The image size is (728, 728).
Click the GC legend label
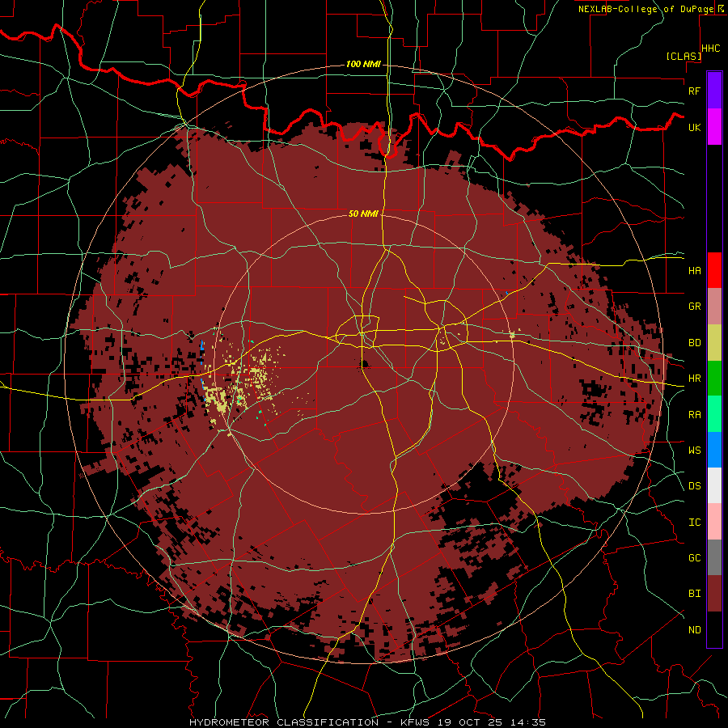(x=695, y=558)
